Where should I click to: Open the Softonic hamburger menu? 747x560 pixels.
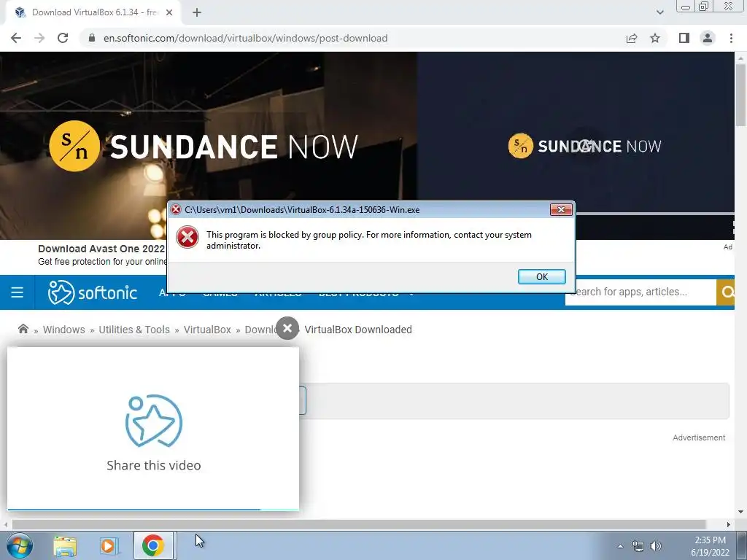[x=18, y=292]
